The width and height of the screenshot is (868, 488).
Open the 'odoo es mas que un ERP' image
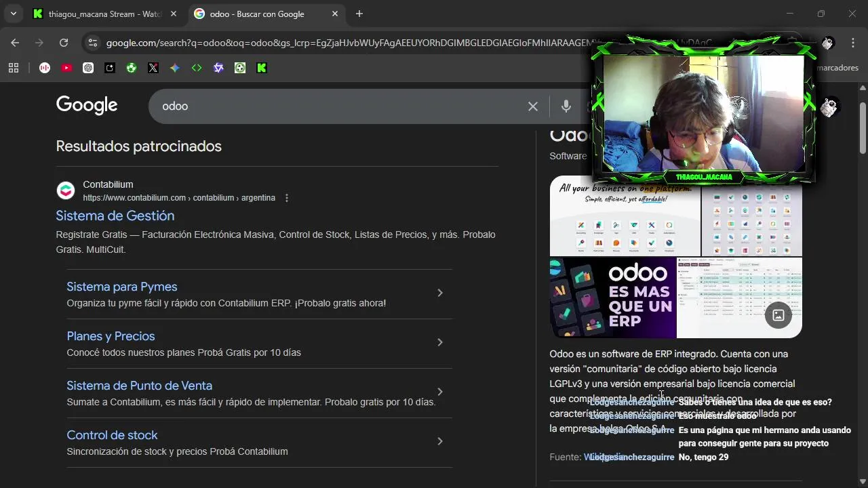coord(613,298)
